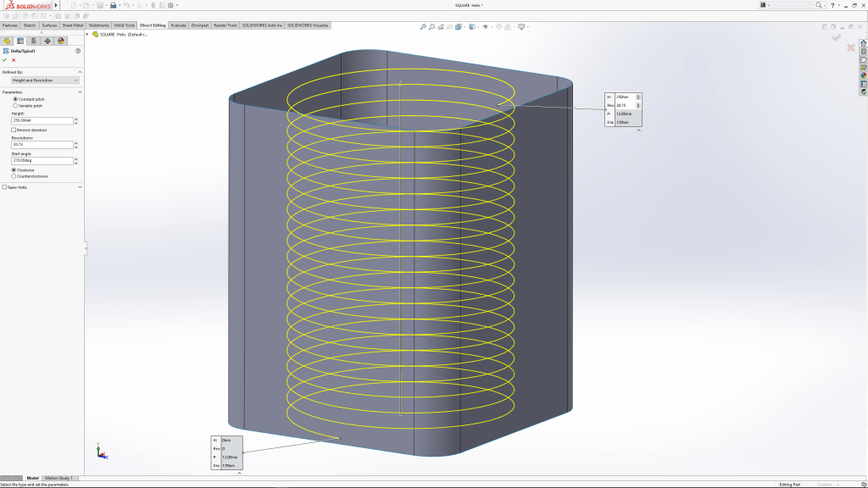Click the green OK checkmark for Helix/Spiral
Viewport: 868px width, 488px height.
5,60
